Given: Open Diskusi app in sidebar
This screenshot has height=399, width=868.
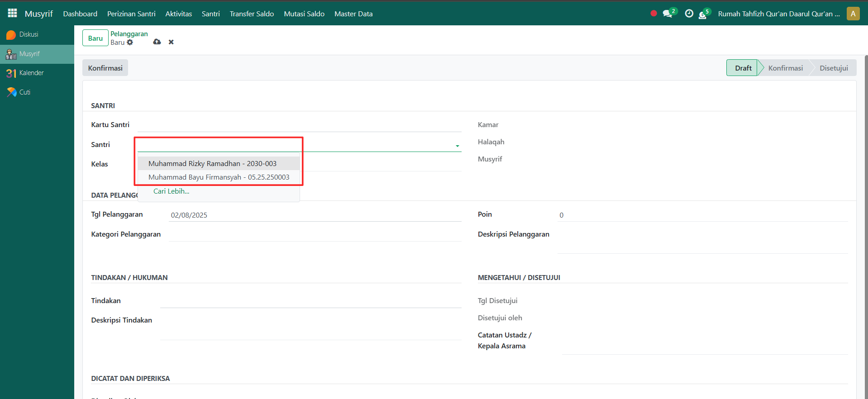Looking at the screenshot, I should point(29,34).
